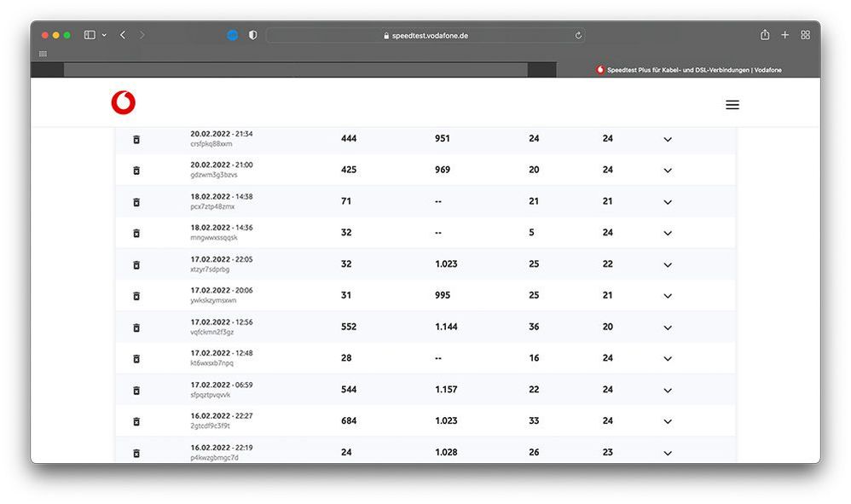
Task: Open a new tab with plus icon
Action: 784,35
